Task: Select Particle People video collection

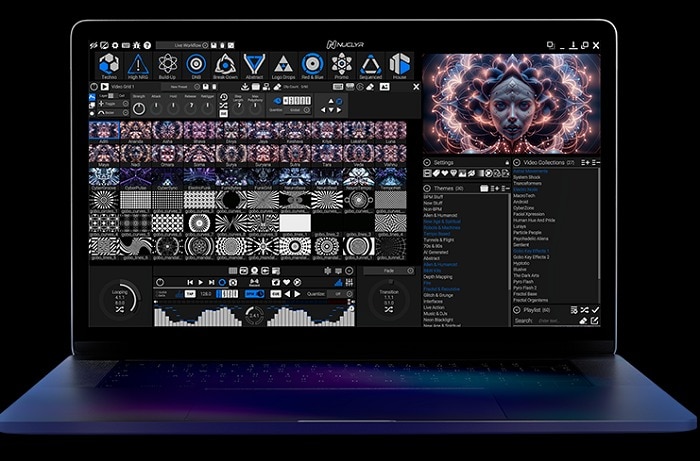Action: tap(527, 233)
